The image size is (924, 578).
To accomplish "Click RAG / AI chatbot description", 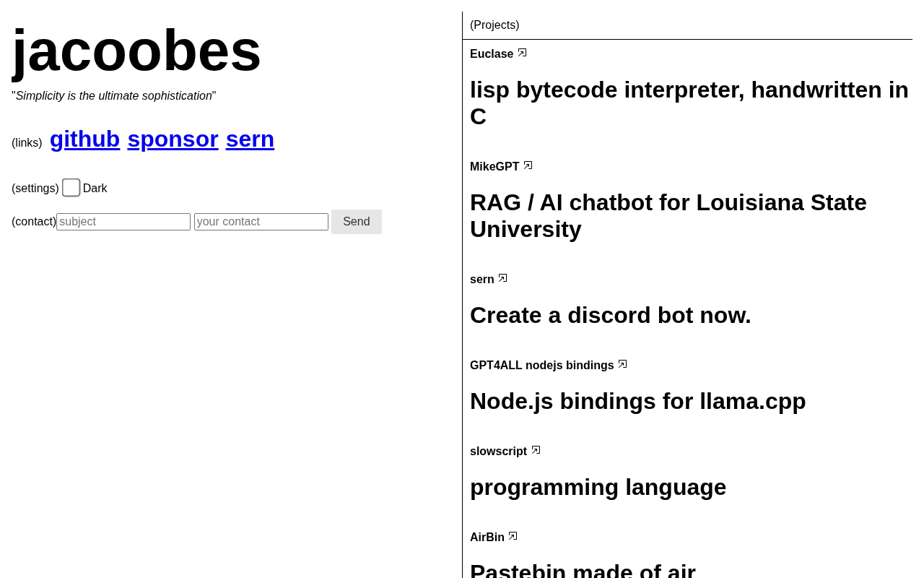I will [x=668, y=216].
